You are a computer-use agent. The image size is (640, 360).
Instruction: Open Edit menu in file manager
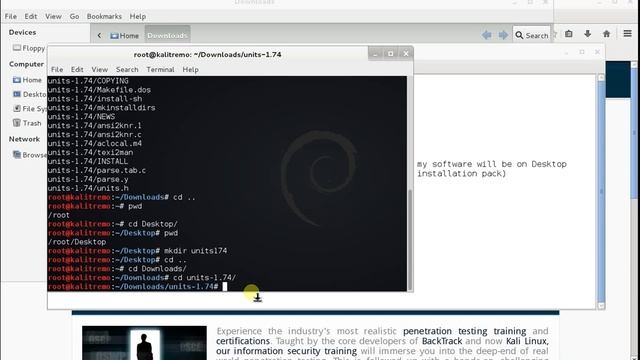[31, 16]
